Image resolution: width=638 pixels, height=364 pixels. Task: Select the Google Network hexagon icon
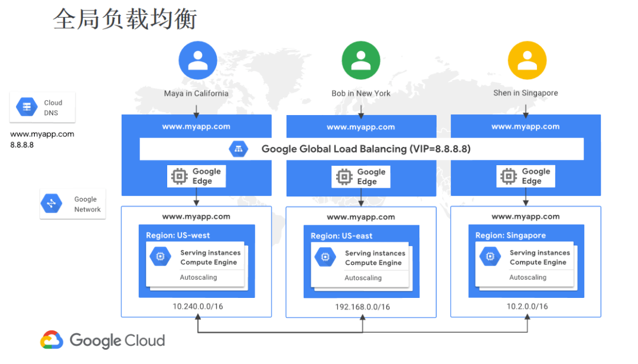pos(51,204)
